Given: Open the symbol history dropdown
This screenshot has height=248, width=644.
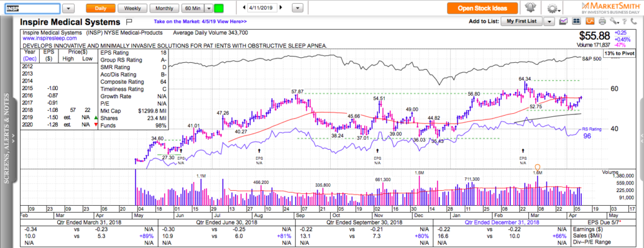Looking at the screenshot, I should (69, 8).
